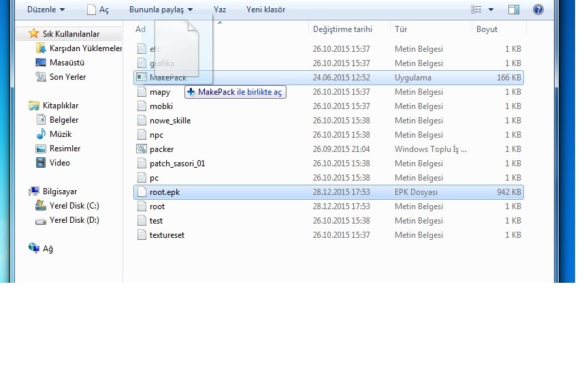Select the nowe_skille file name
This screenshot has height=368, width=588.
pos(170,120)
